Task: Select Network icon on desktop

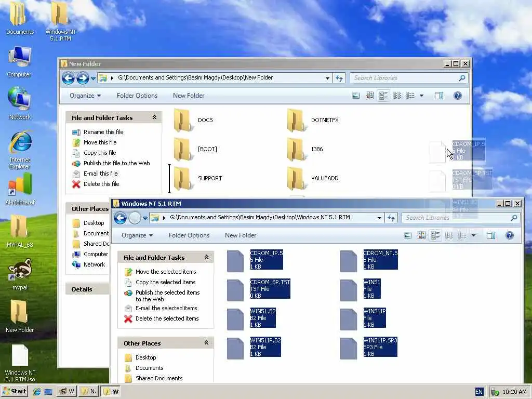Action: (20, 103)
